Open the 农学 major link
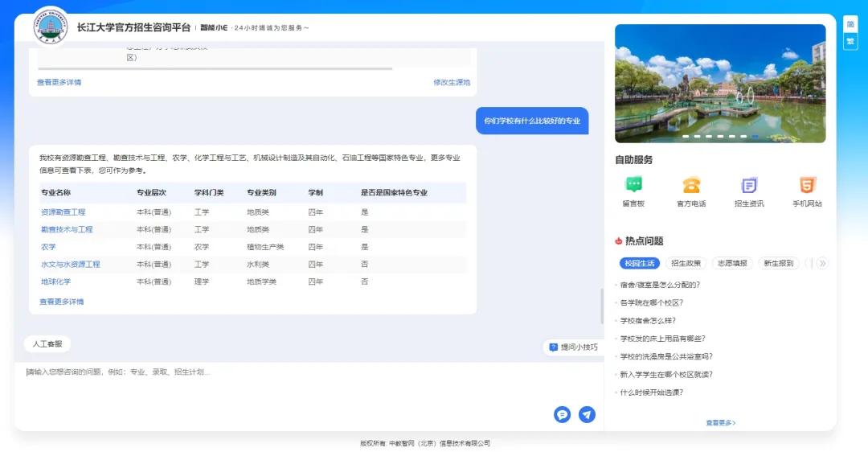This screenshot has height=452, width=868. [x=48, y=247]
